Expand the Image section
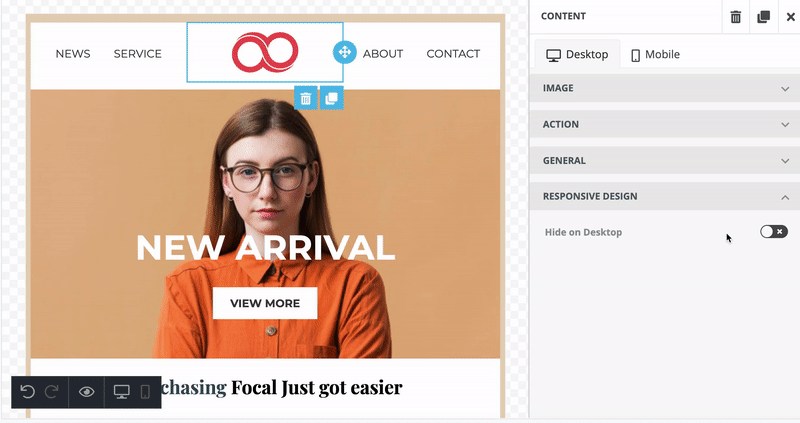Screen dimensions: 800x423 pos(665,88)
